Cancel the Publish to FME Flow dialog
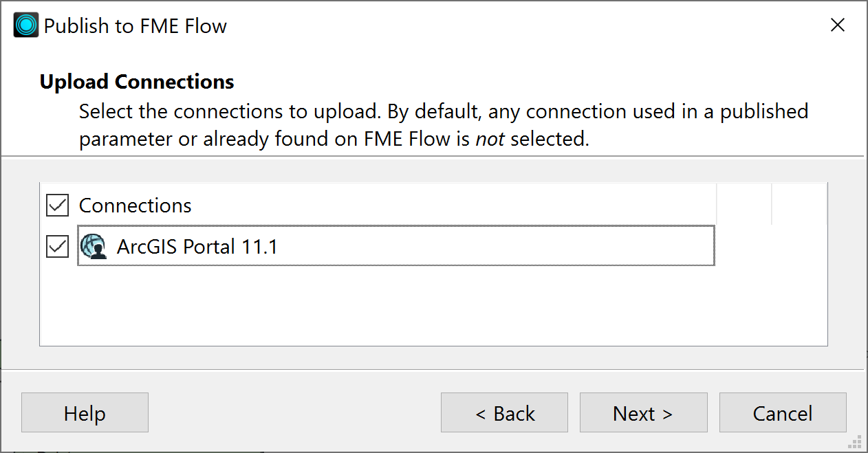Viewport: 868px width, 453px height. tap(783, 412)
